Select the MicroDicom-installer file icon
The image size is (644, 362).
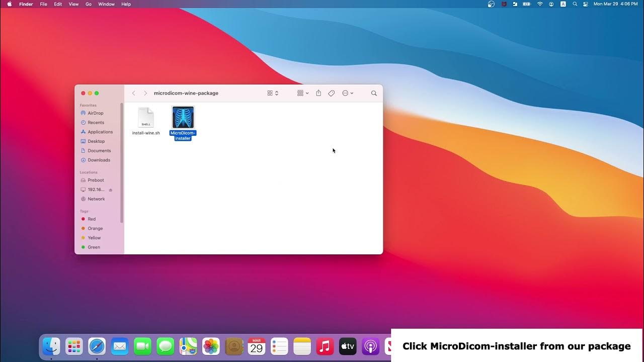183,118
